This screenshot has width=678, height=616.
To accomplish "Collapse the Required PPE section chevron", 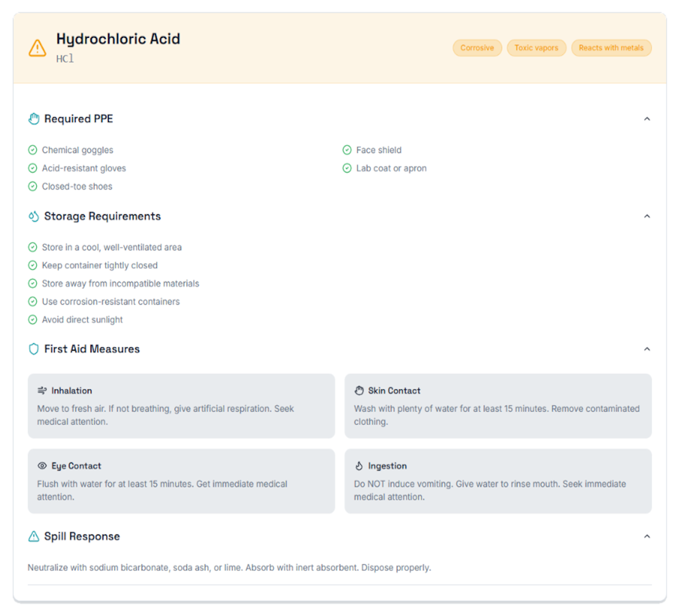I will (x=647, y=119).
